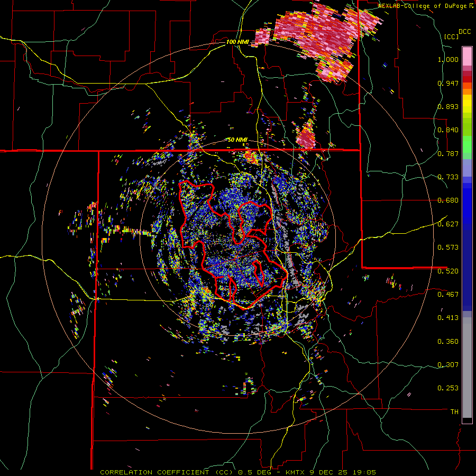Click the 100 NMI range ring label

[x=237, y=42]
